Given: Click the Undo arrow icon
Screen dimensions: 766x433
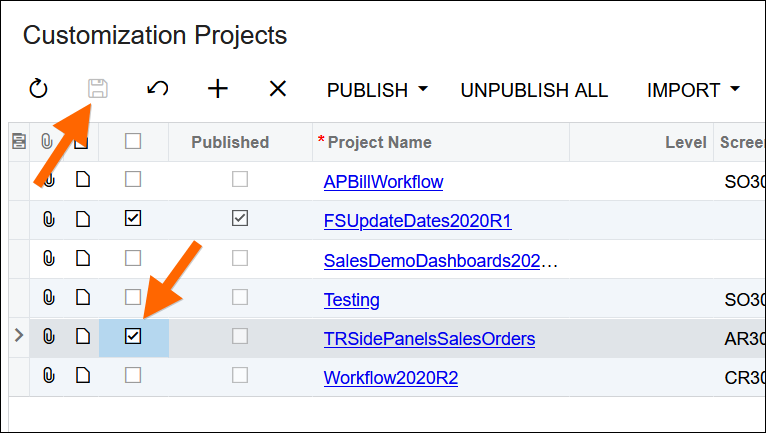Looking at the screenshot, I should pyautogui.click(x=157, y=89).
